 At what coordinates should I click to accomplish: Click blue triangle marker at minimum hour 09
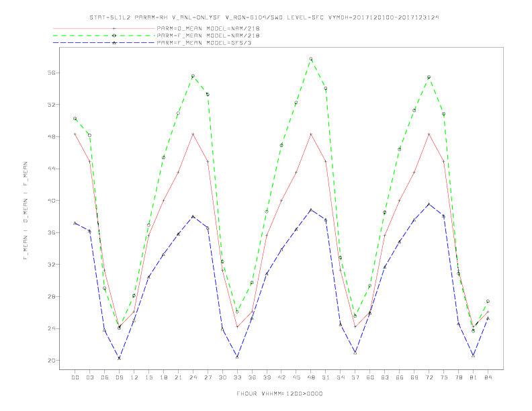[x=119, y=358]
